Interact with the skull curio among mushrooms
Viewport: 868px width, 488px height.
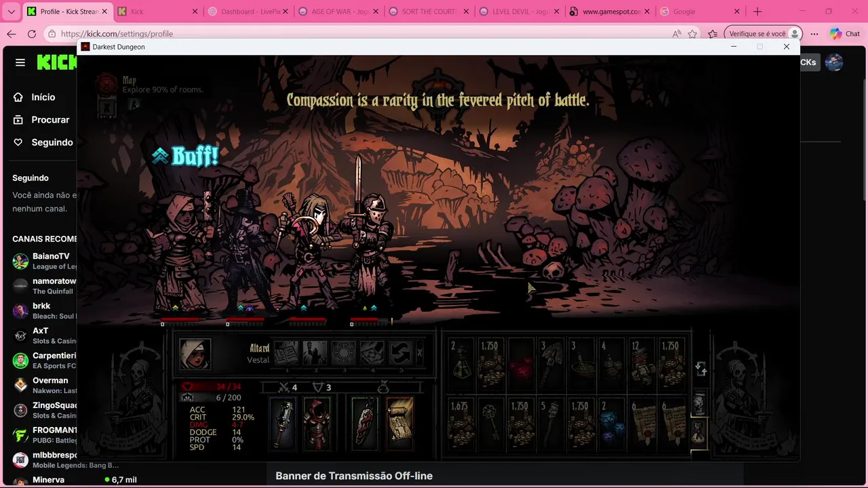554,272
